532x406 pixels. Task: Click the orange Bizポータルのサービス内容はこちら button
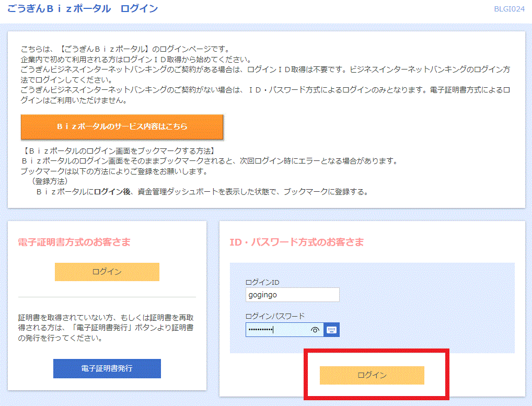point(122,126)
